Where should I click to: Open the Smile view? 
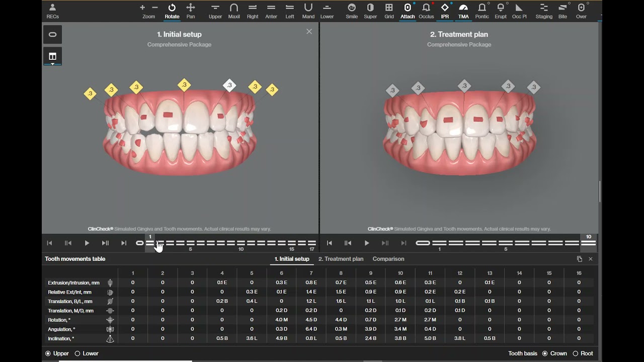352,11
